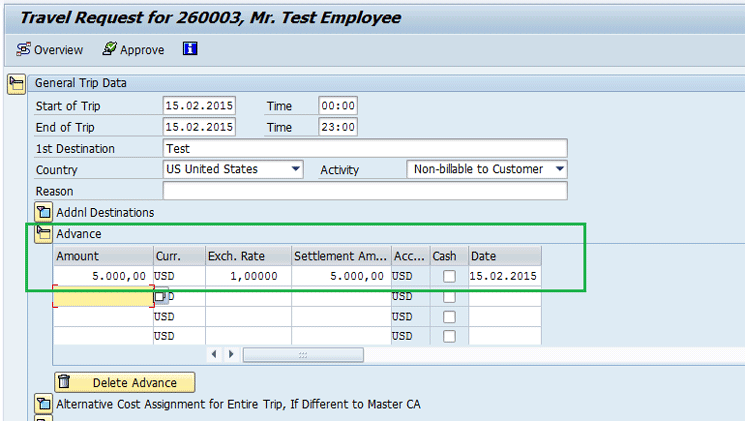The width and height of the screenshot is (745, 421).
Task: Open the Country dropdown
Action: [x=295, y=170]
